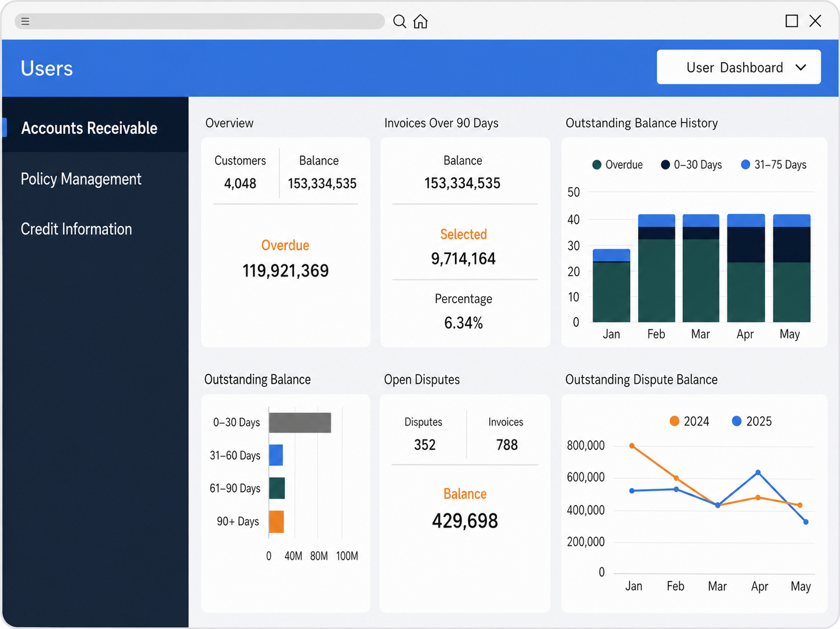
Task: Go to the home page via house icon
Action: (420, 21)
